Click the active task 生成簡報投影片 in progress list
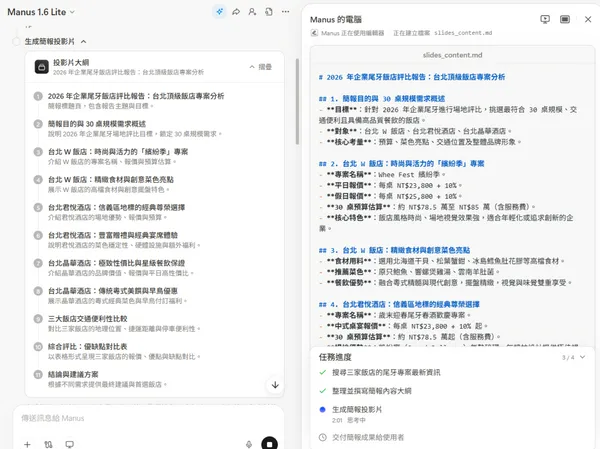The width and height of the screenshot is (600, 449). tap(357, 410)
